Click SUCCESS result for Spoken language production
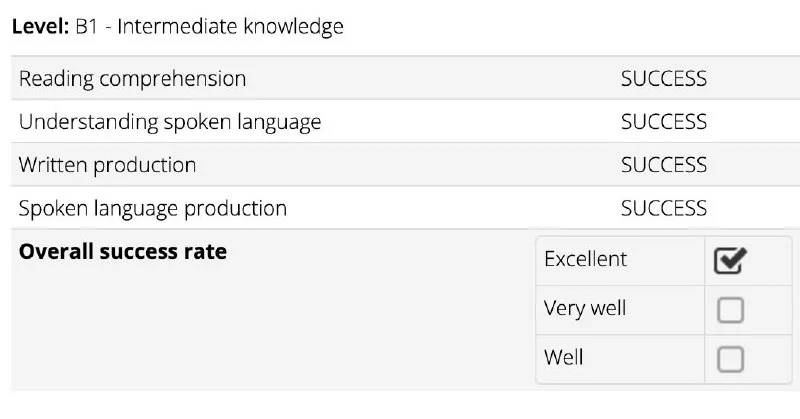The width and height of the screenshot is (800, 419). tap(664, 208)
